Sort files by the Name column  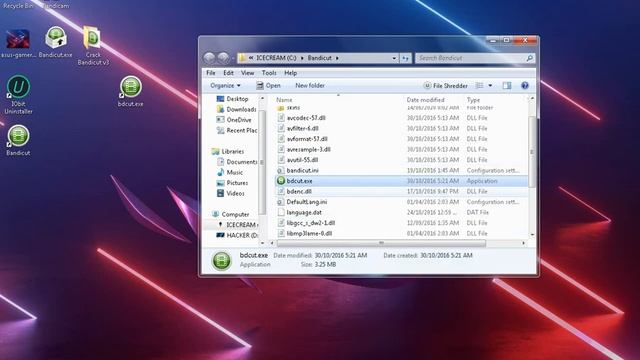(x=284, y=100)
